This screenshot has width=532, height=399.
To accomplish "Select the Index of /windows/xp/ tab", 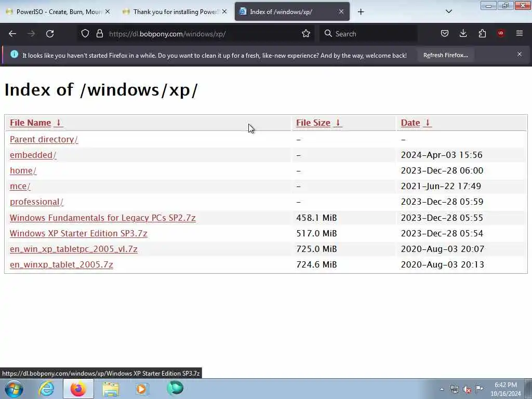I will (292, 11).
